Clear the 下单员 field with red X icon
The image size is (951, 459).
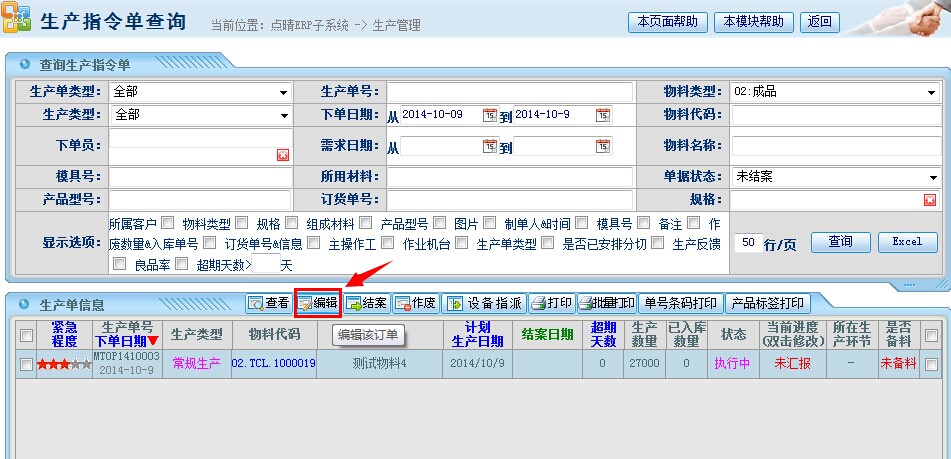tap(283, 154)
